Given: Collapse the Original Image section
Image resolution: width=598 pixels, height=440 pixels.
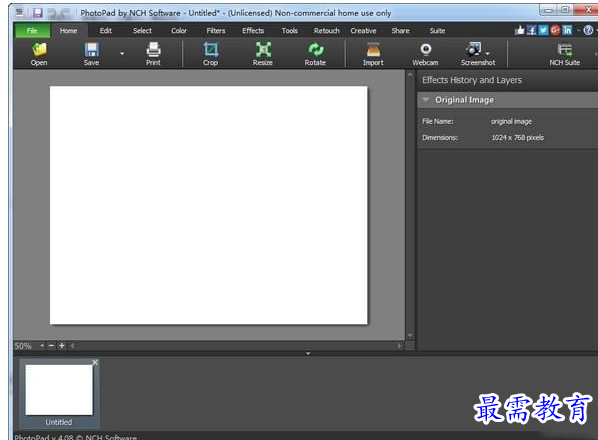Looking at the screenshot, I should [x=426, y=100].
